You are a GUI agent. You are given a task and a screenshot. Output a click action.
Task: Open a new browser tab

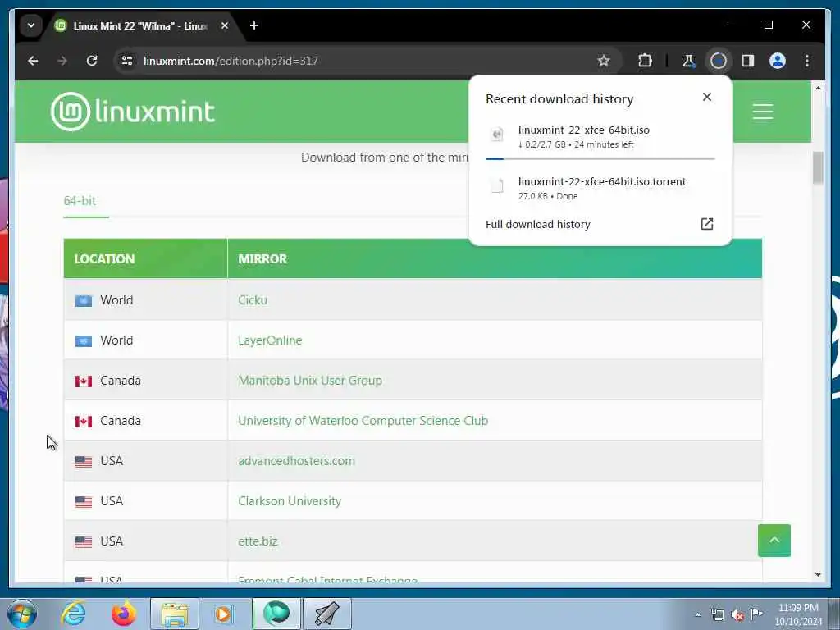(254, 25)
